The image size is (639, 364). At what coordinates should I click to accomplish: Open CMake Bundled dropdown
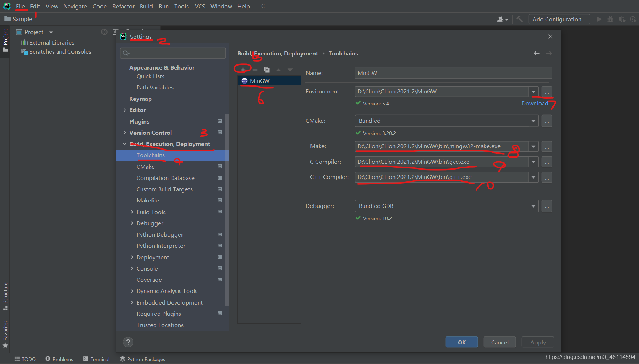click(533, 121)
